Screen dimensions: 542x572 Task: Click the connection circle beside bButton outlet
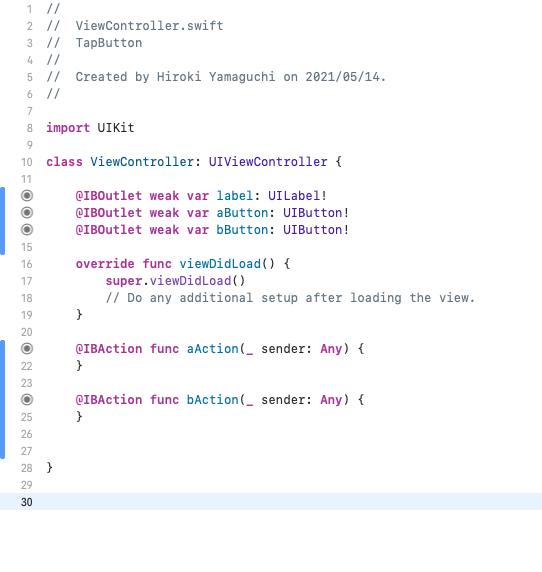coord(27,230)
